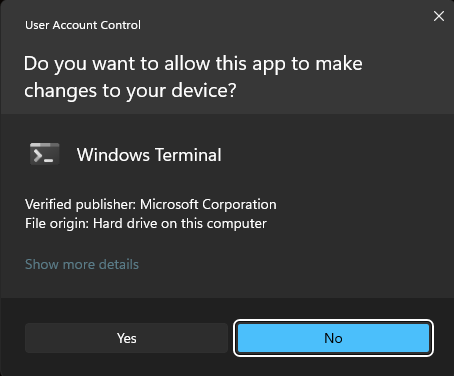Screen dimensions: 454x376
Task: Click the heading line changes to your device
Action: [x=130, y=90]
